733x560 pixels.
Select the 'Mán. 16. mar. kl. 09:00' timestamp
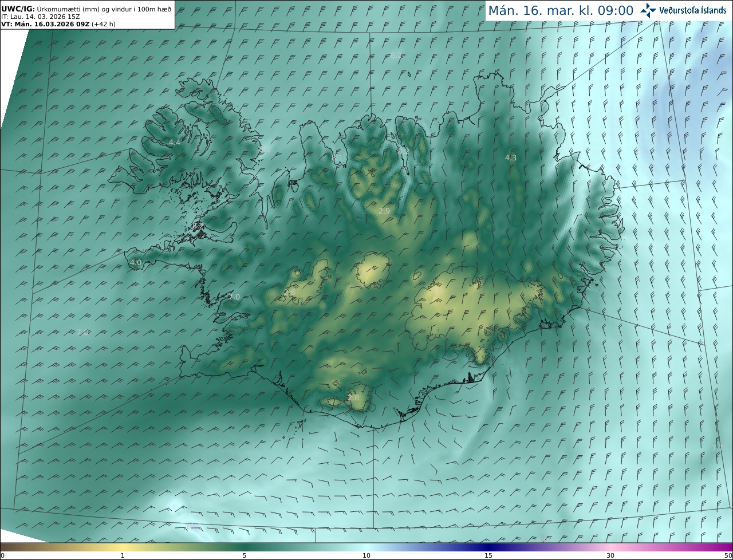pos(561,10)
